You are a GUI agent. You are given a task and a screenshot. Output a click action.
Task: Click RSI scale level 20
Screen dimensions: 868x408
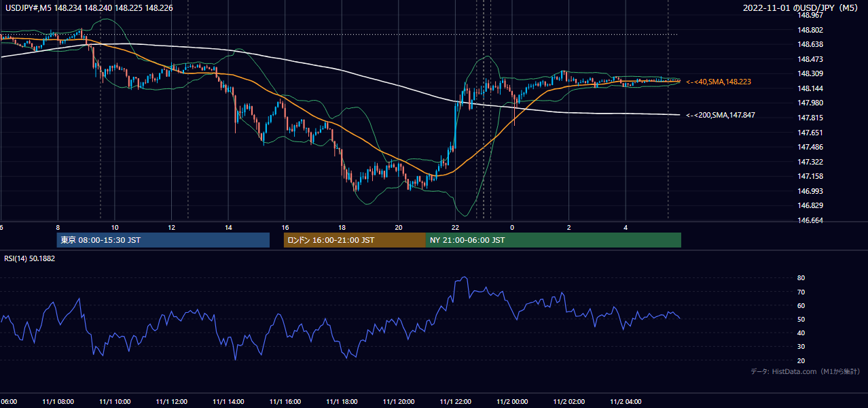(801, 360)
